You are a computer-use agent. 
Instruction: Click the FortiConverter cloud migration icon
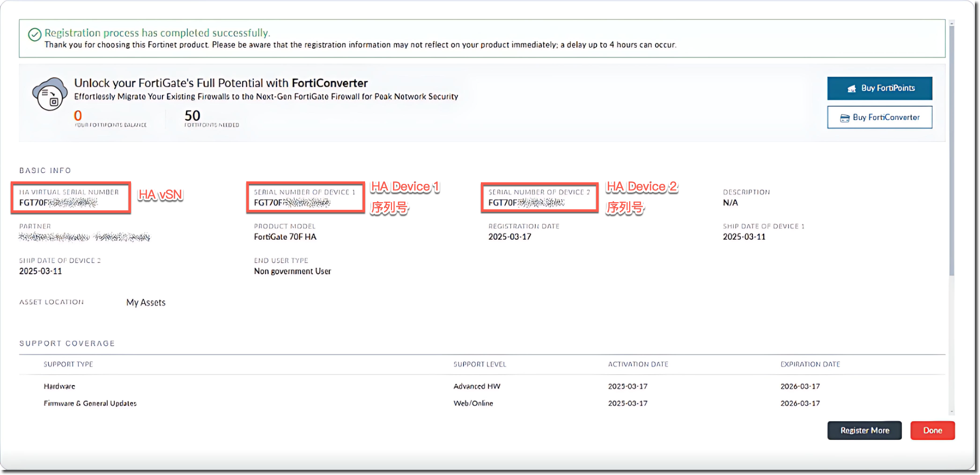point(50,94)
